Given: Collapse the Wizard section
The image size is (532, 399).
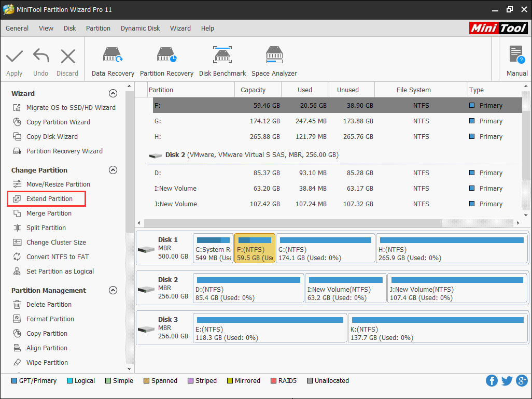Looking at the screenshot, I should 113,93.
